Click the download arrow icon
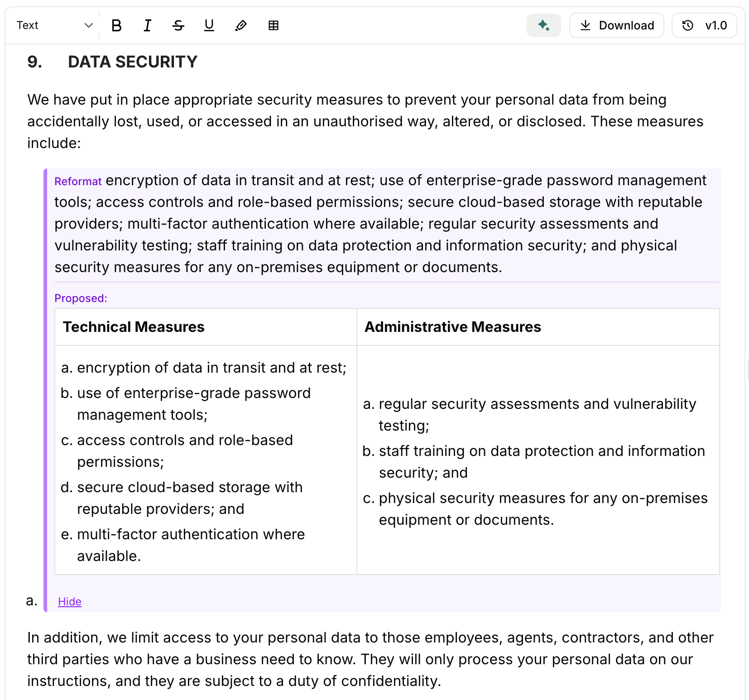Viewport: 749px width, 700px height. [x=586, y=25]
